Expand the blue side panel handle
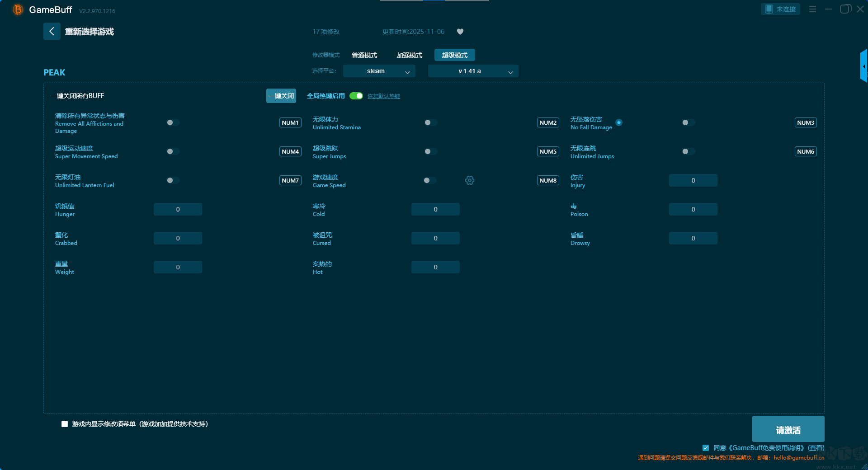The height and width of the screenshot is (470, 868). [863, 66]
